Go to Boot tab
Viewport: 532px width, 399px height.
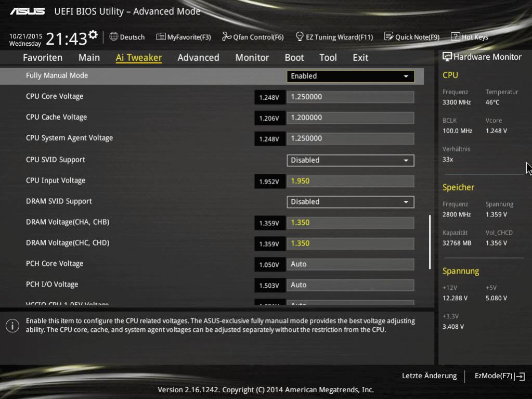pyautogui.click(x=294, y=58)
